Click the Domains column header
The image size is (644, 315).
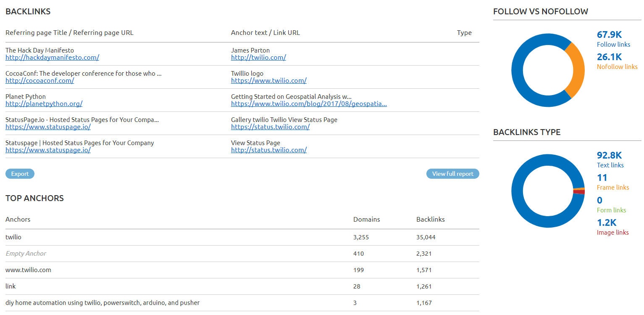click(x=367, y=219)
